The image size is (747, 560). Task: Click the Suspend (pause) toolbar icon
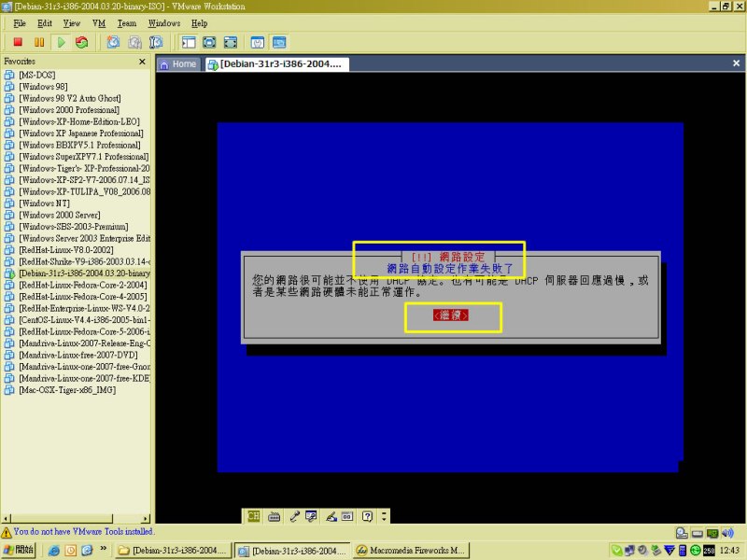39,42
